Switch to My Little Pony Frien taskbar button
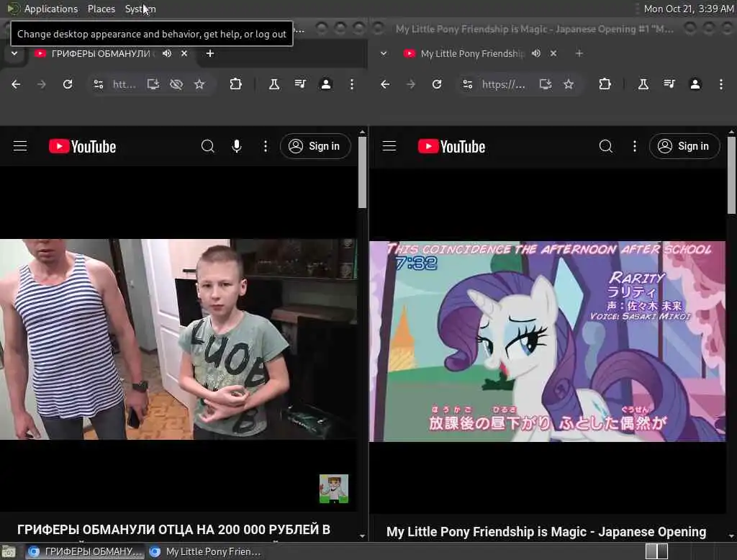Viewport: 737px width, 560px height. 205,551
